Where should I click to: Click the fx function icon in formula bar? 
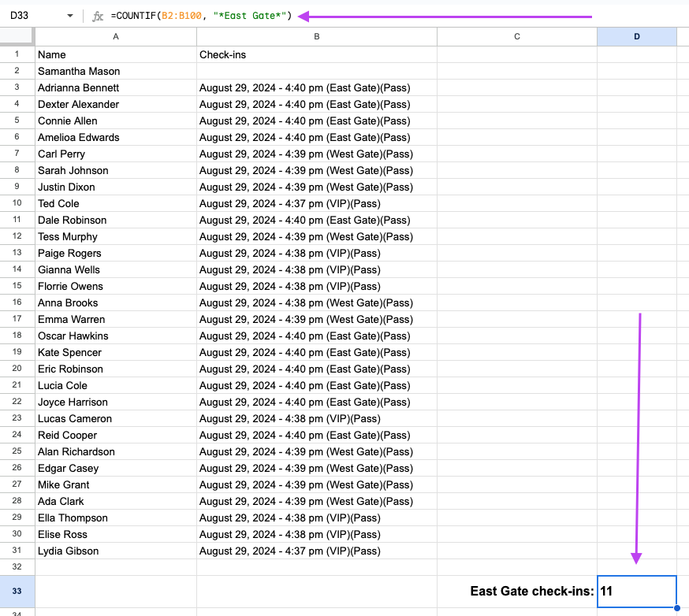coord(98,16)
